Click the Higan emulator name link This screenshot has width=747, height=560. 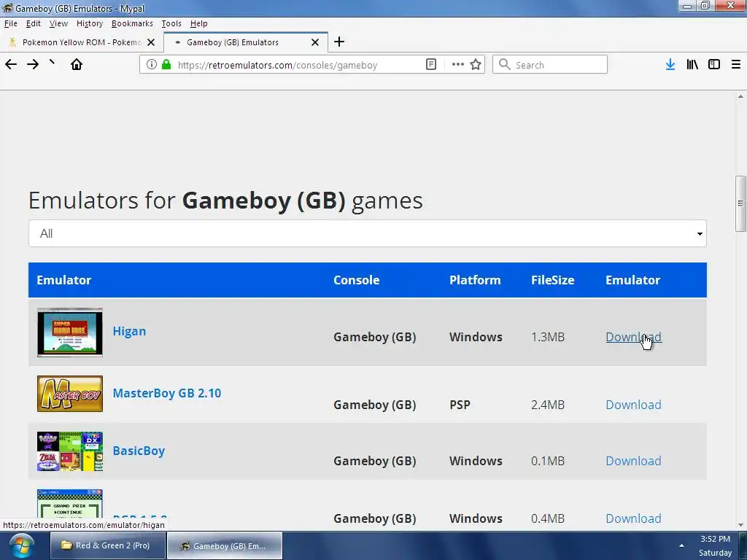tap(129, 331)
